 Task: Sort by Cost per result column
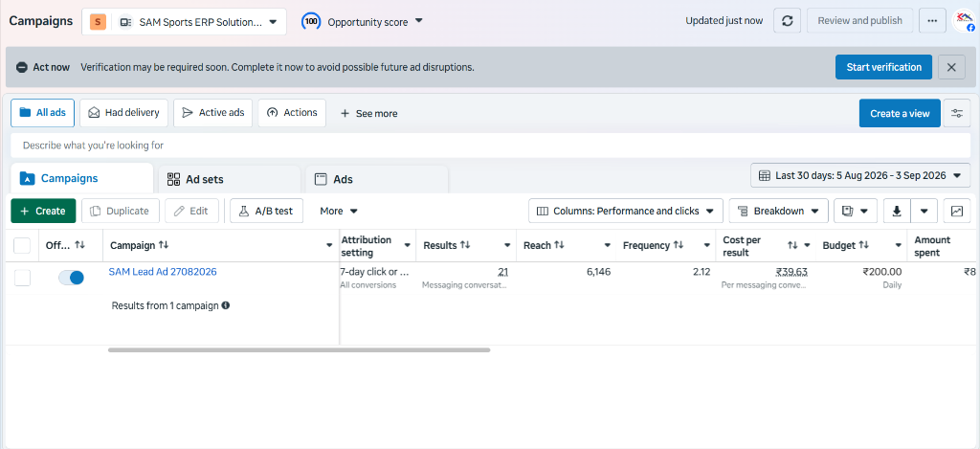coord(792,245)
